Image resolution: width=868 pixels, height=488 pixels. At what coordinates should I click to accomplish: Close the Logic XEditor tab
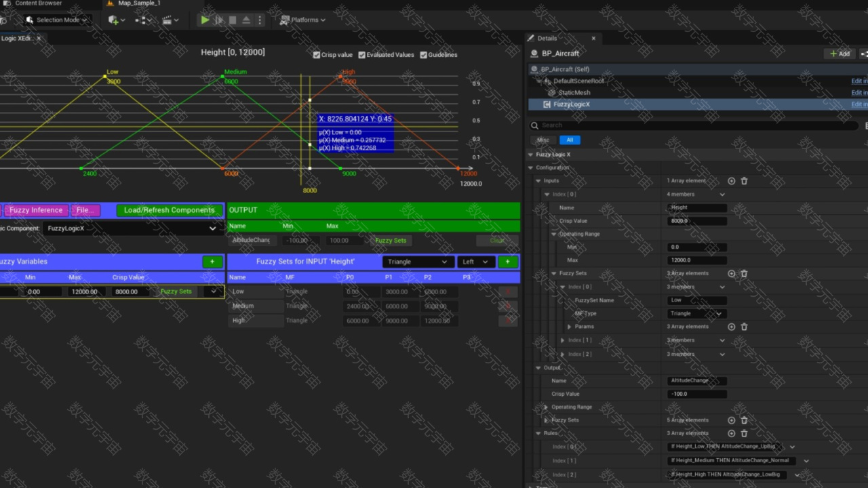[39, 39]
